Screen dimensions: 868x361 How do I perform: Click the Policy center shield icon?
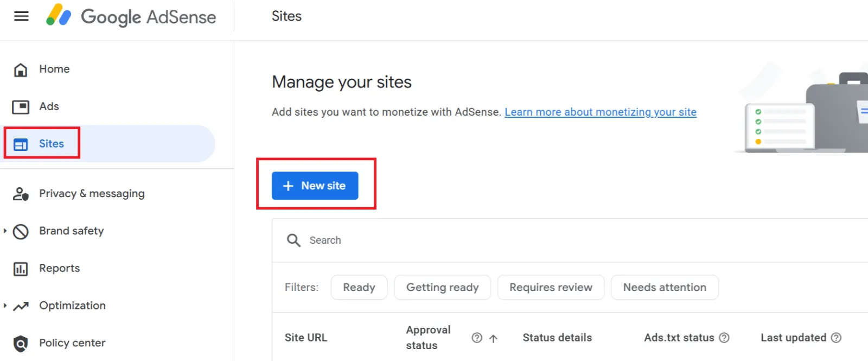pos(21,344)
